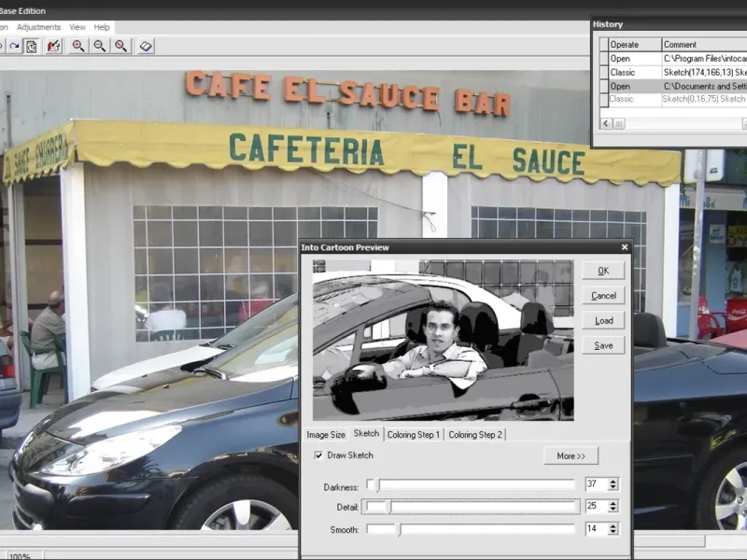Image resolution: width=747 pixels, height=560 pixels.
Task: Click the Smooth slider track
Action: click(x=471, y=529)
